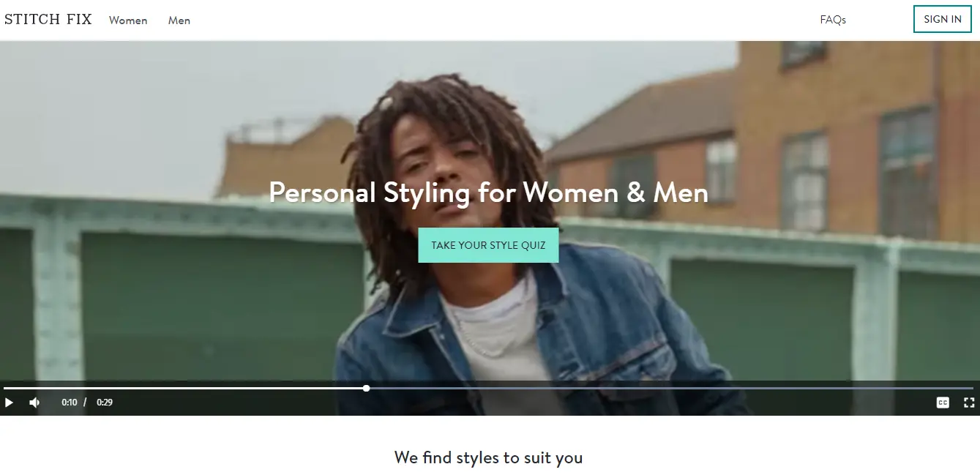Click the video progress scrubber handle
Screen dimensions: 980x475
point(366,388)
